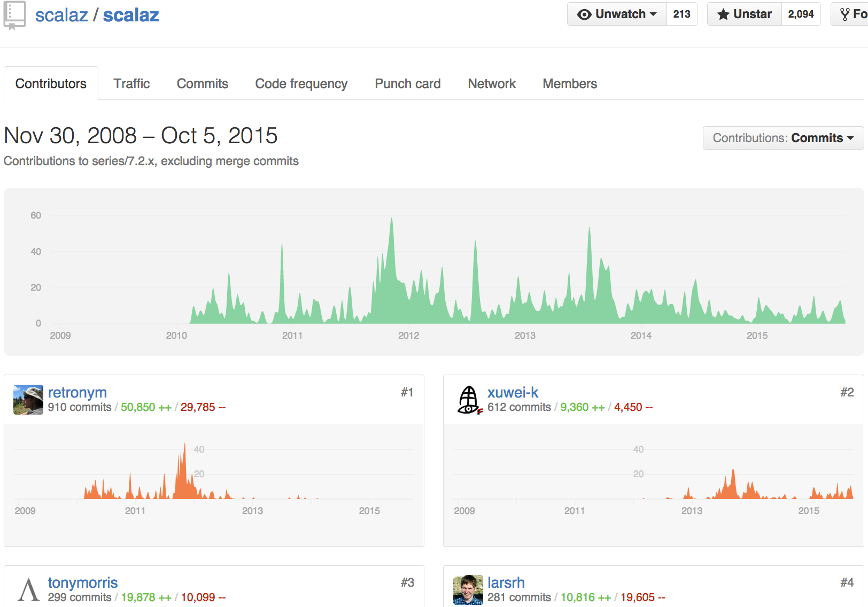Open larsrh's profile link
Viewport: 868px width, 607px height.
506,582
